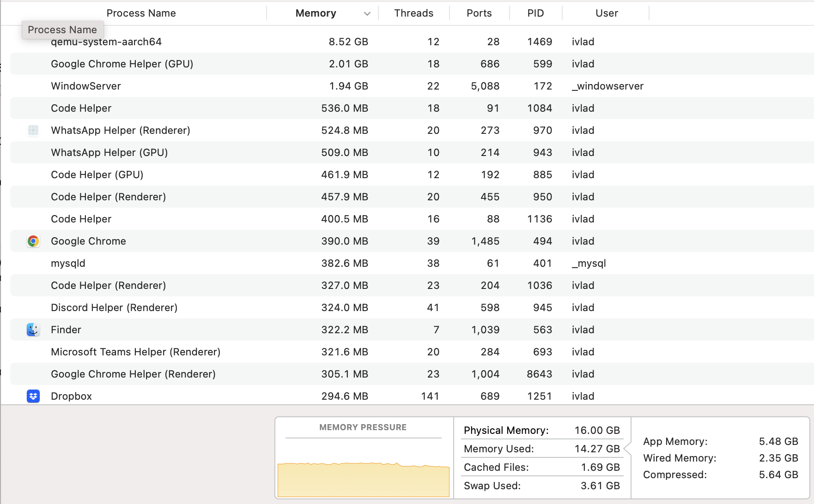The image size is (814, 504).
Task: Click the WhatsApp Helper (Renderer) icon
Action: click(33, 130)
